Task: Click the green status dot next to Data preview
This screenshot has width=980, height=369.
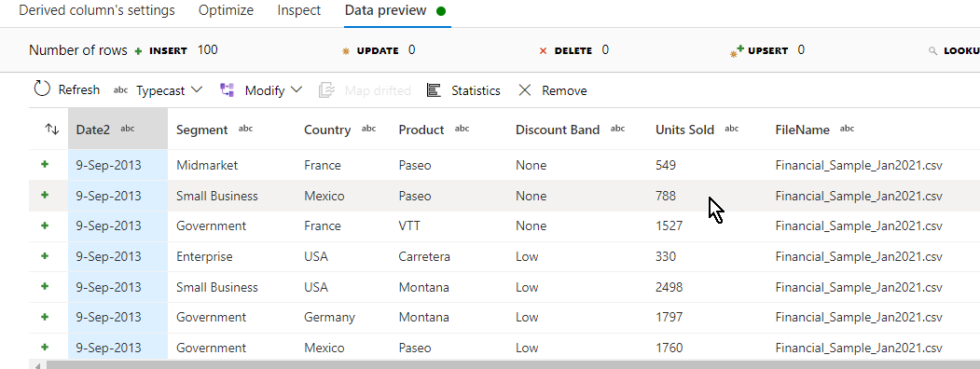Action: point(441,11)
